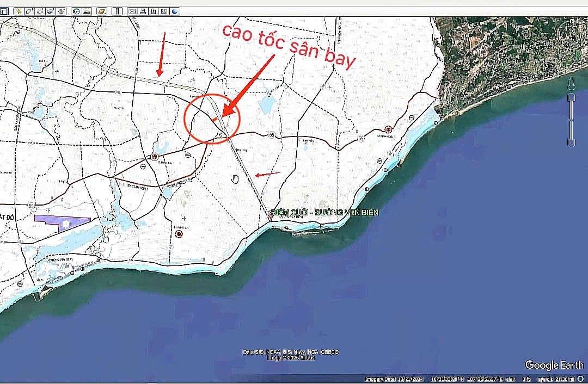The width and height of the screenshot is (588, 384).
Task: Click the Street View pegman icon
Action: (x=571, y=84)
